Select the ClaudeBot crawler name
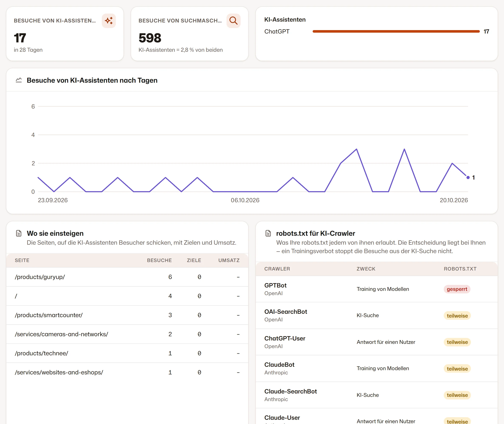This screenshot has width=504, height=424. [x=279, y=365]
